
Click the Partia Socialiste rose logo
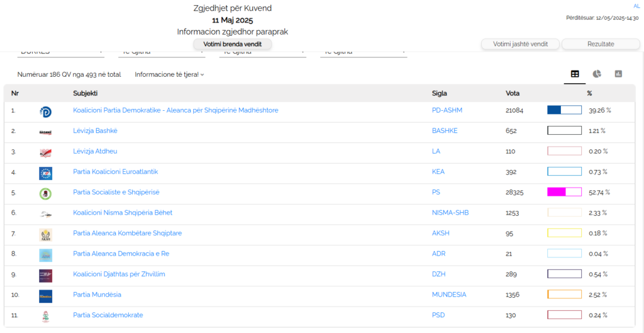(45, 193)
